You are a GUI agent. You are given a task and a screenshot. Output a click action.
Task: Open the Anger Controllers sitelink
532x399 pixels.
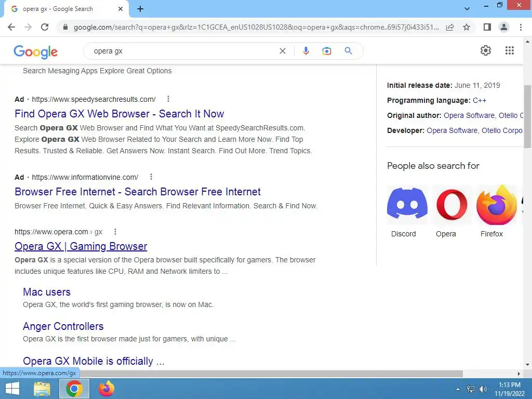[63, 326]
